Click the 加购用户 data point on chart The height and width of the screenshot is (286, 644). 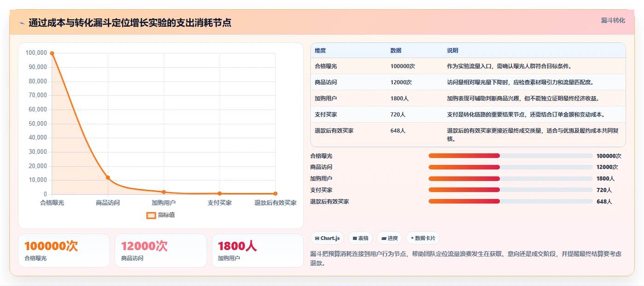pos(163,192)
